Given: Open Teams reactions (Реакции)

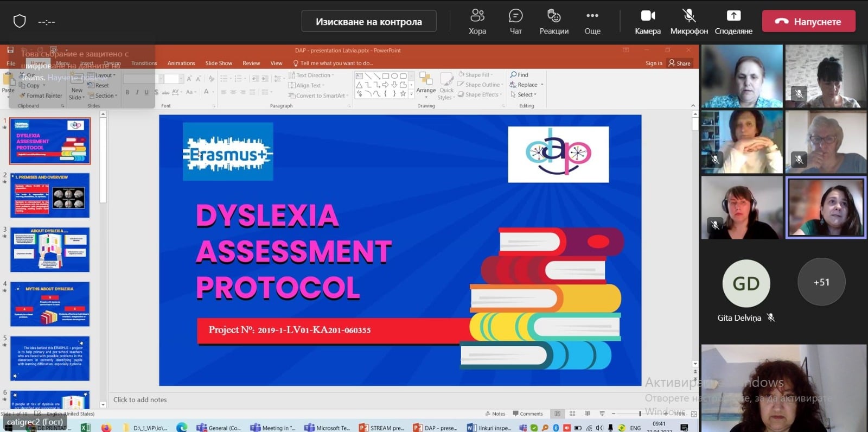Looking at the screenshot, I should pos(554,22).
